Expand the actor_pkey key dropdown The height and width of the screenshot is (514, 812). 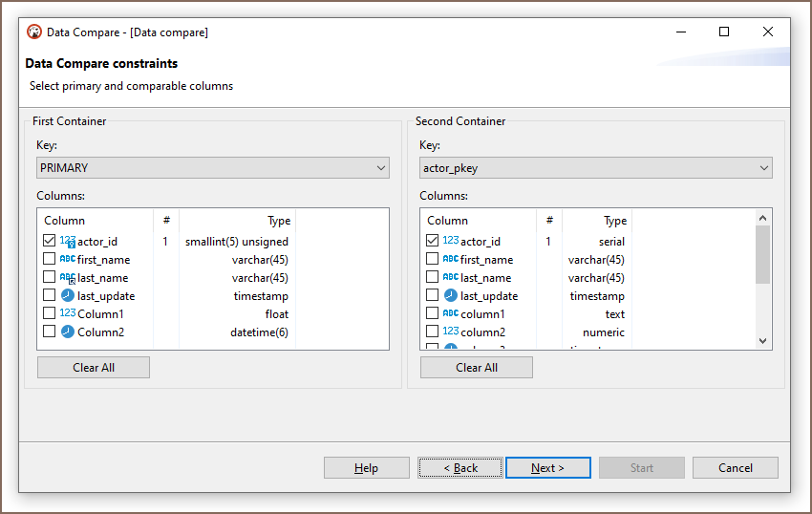pos(595,168)
